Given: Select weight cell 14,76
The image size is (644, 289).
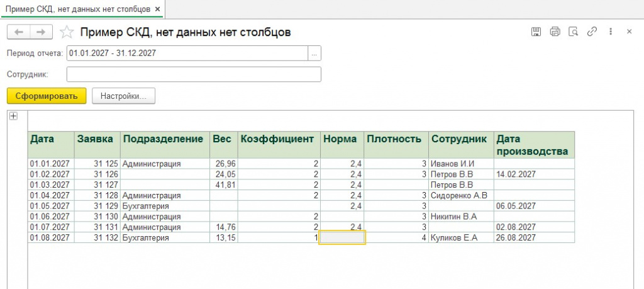Looking at the screenshot, I should tap(224, 227).
